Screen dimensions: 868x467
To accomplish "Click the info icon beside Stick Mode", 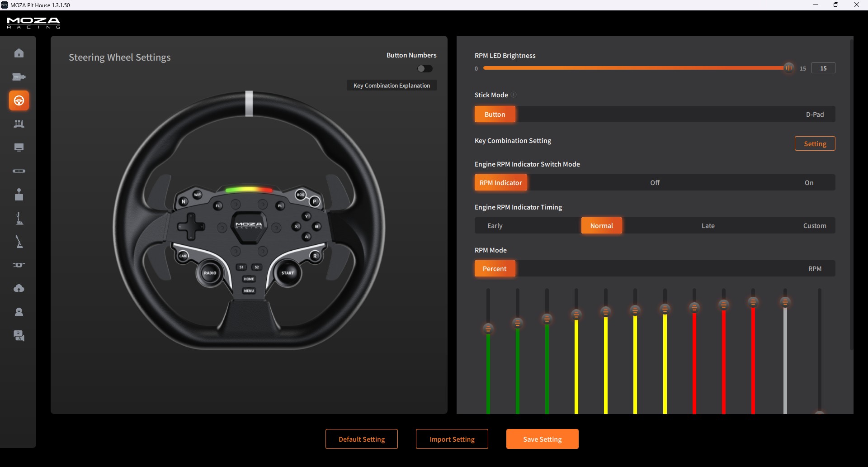I will coord(514,95).
